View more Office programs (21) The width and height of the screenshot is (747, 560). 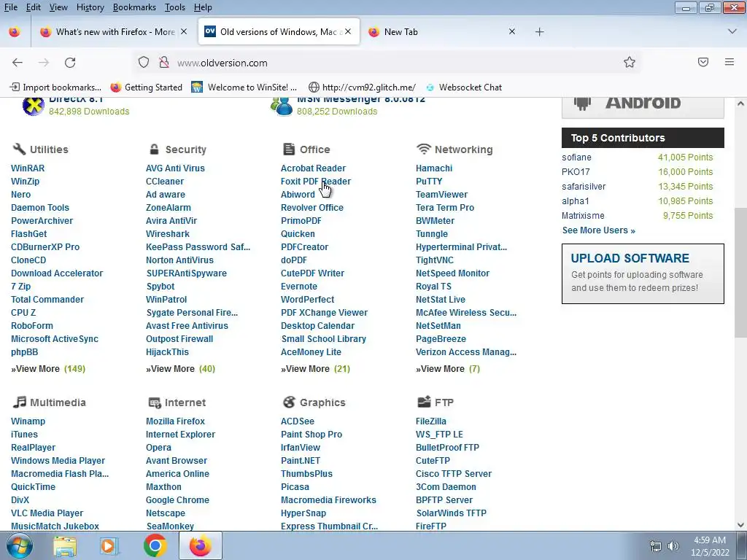315,368
